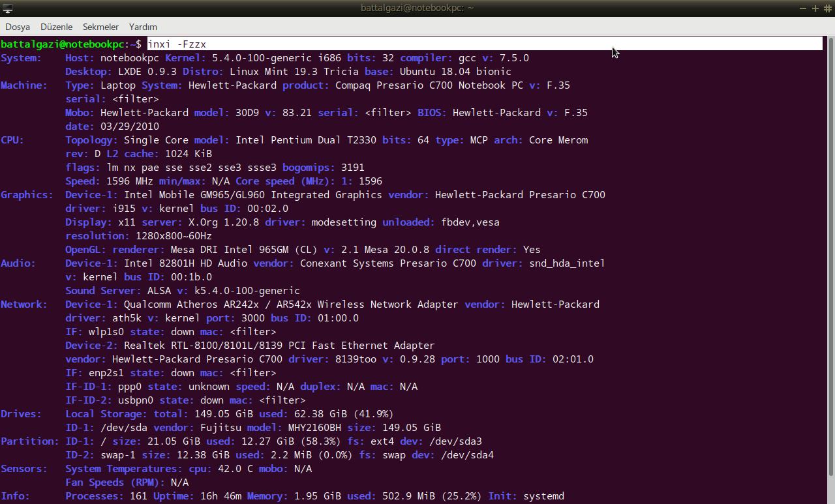Close the terminal window
The width and height of the screenshot is (835, 504).
tap(827, 8)
